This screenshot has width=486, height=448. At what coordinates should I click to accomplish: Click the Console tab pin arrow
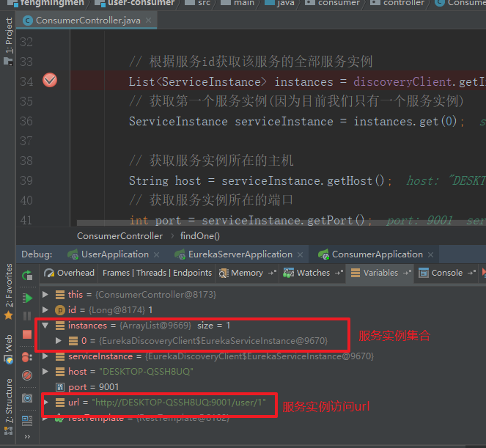pyautogui.click(x=472, y=273)
